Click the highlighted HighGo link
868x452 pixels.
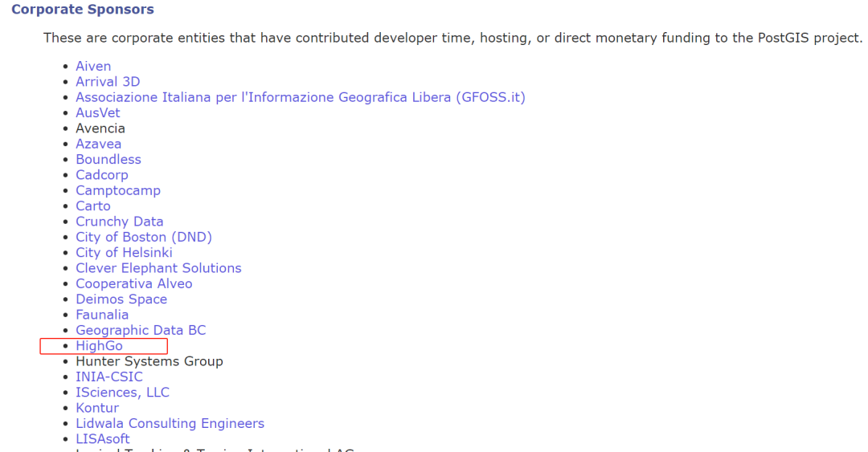99,346
